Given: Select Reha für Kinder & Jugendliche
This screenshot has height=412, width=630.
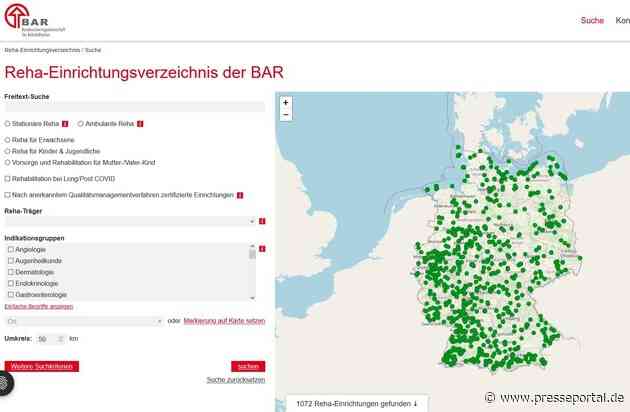Looking at the screenshot, I should [7, 151].
